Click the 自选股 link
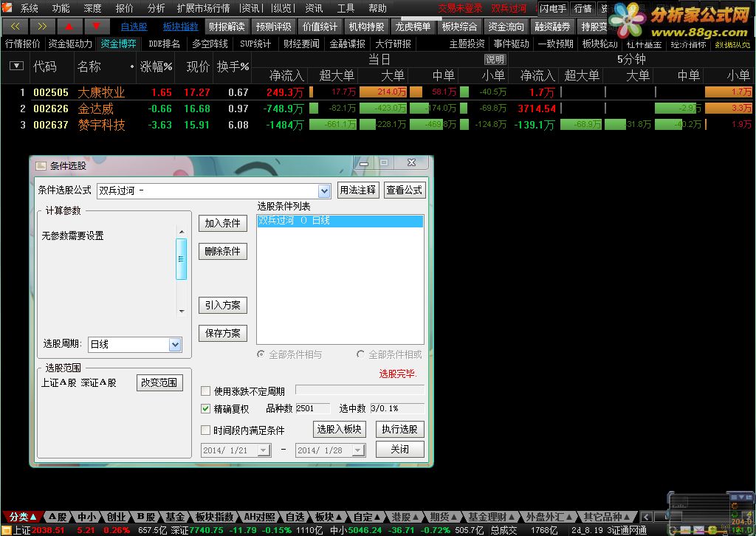 (x=134, y=27)
